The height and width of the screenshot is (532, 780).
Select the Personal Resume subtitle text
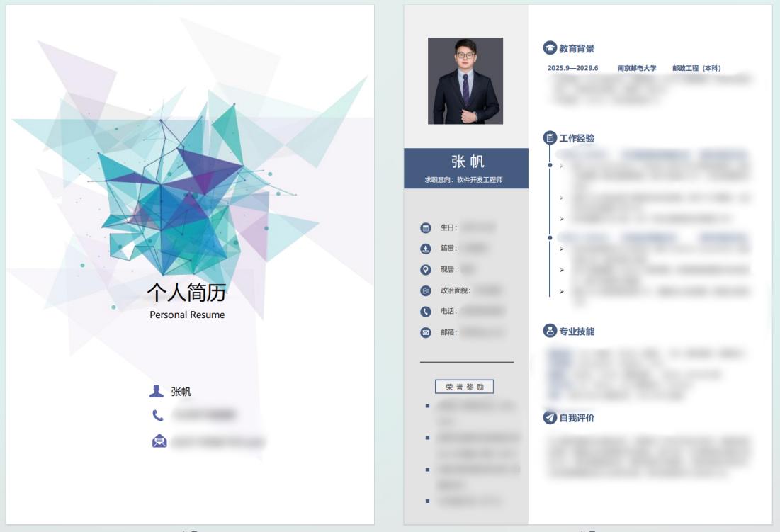coord(187,315)
